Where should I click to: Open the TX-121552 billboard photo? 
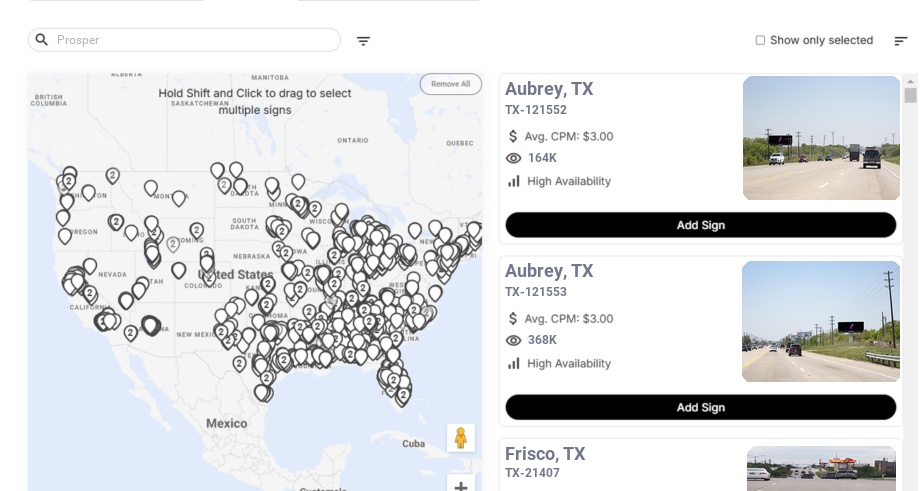(821, 138)
